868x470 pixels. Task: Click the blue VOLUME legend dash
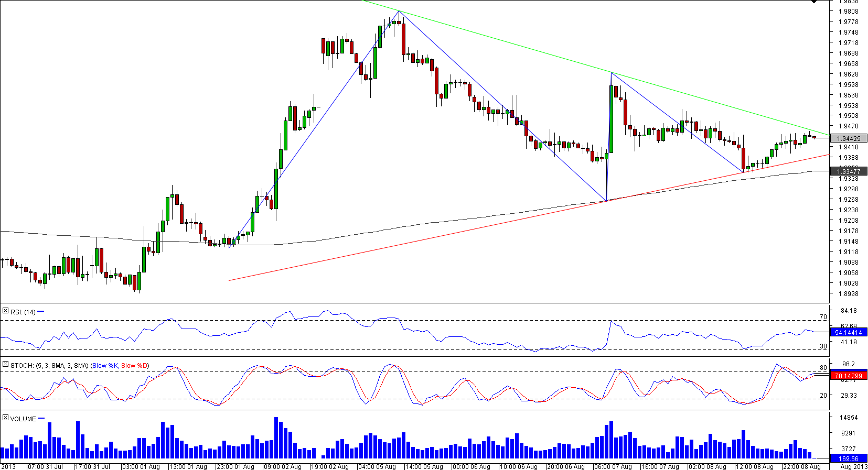41,418
